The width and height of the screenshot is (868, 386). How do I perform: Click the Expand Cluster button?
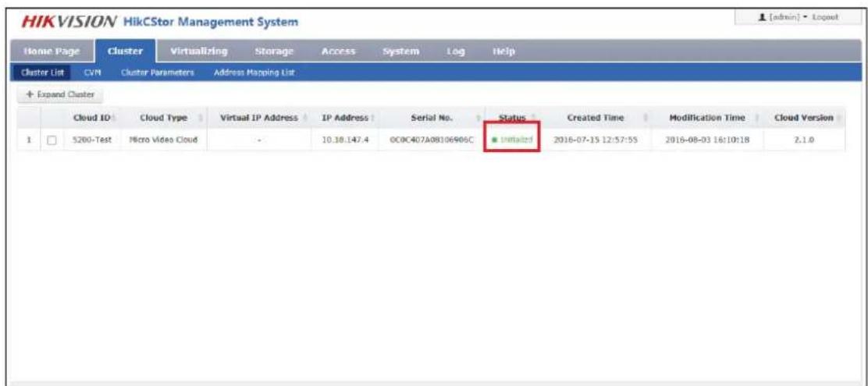(x=60, y=94)
